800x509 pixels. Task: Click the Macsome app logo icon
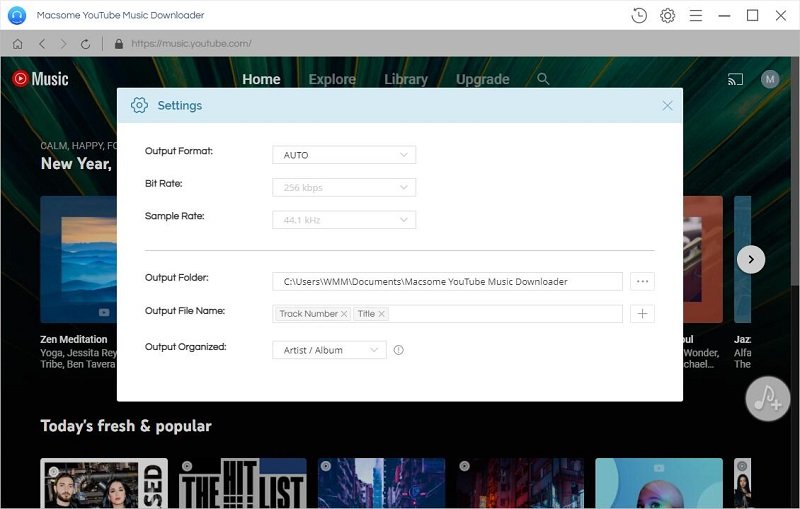tap(17, 15)
